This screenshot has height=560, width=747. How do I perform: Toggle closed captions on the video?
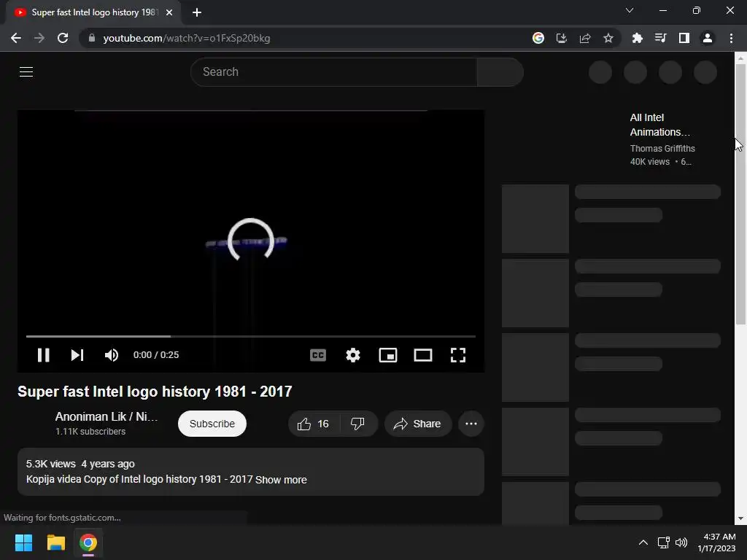(x=318, y=355)
